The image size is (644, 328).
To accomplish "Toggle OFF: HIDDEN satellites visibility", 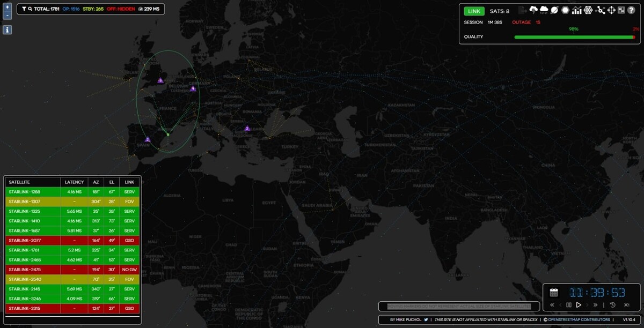I will pyautogui.click(x=120, y=9).
